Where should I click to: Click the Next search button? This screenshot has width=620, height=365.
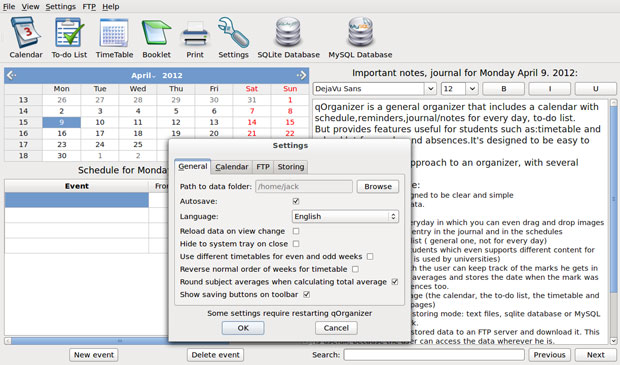point(595,355)
